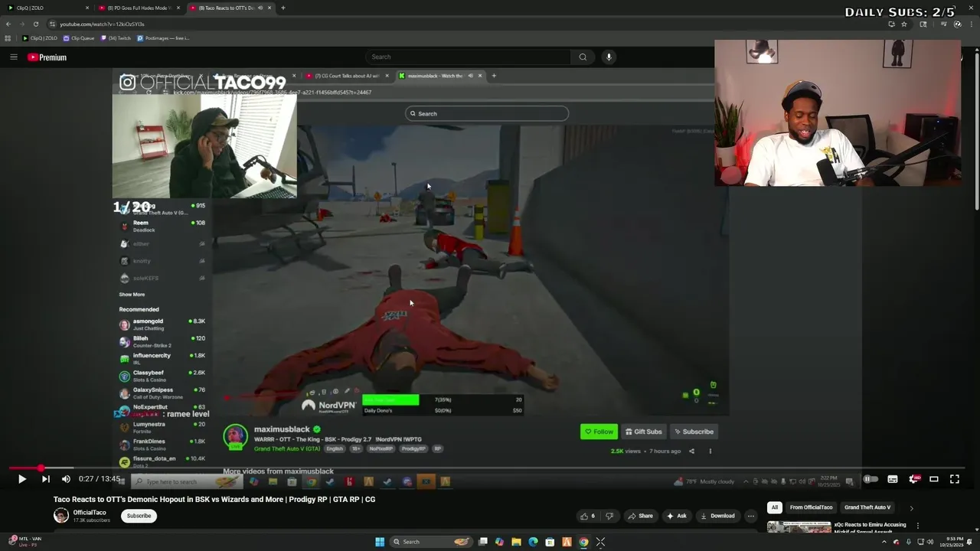The height and width of the screenshot is (551, 980).
Task: Click the youtube.com address bar URL
Action: (x=102, y=24)
